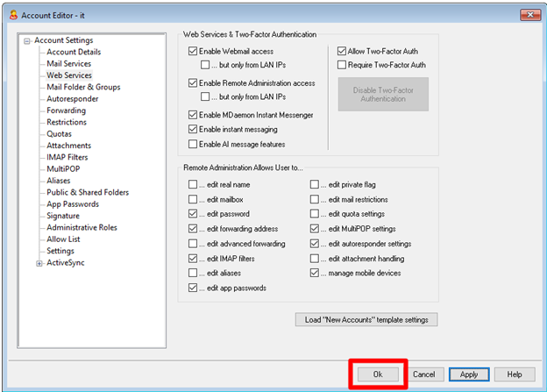Toggle Enable Webmail access checkbox
Screen dimensions: 547x392
pyautogui.click(x=194, y=53)
